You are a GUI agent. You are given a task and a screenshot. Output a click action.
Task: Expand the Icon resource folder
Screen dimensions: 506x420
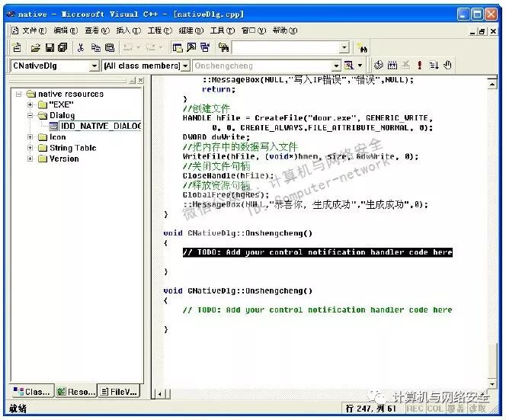pos(30,137)
